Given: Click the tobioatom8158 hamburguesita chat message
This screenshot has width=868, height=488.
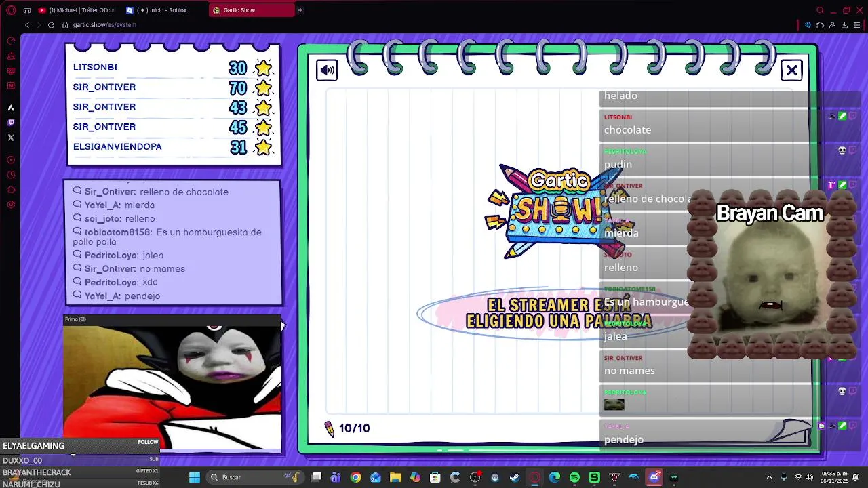Looking at the screenshot, I should pos(167,237).
